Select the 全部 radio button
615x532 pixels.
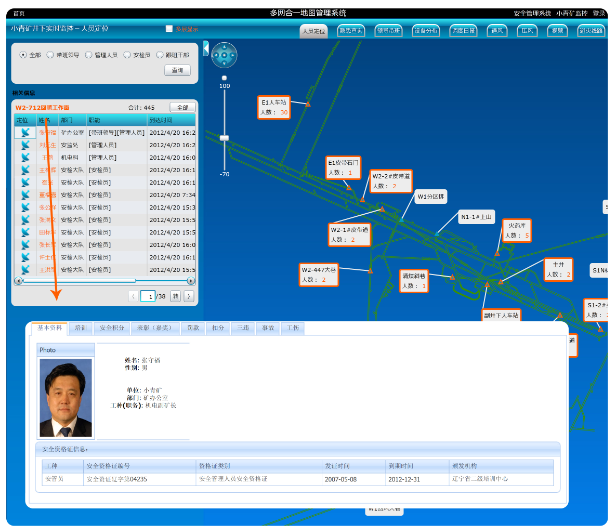(23, 55)
